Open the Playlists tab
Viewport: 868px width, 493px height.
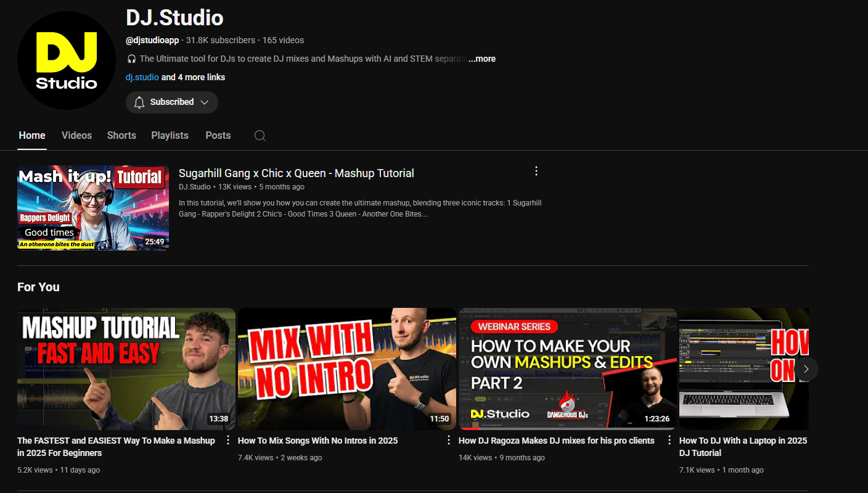point(170,136)
